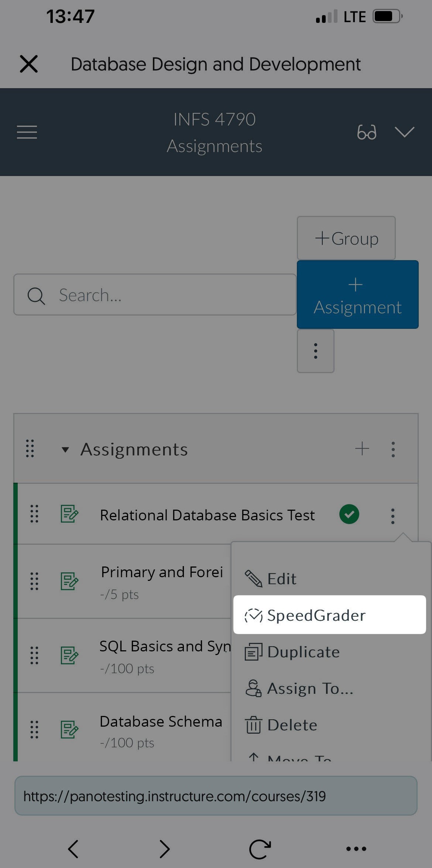The height and width of the screenshot is (868, 432).
Task: Toggle publish status of Relational Database Basics Test
Action: 349,514
